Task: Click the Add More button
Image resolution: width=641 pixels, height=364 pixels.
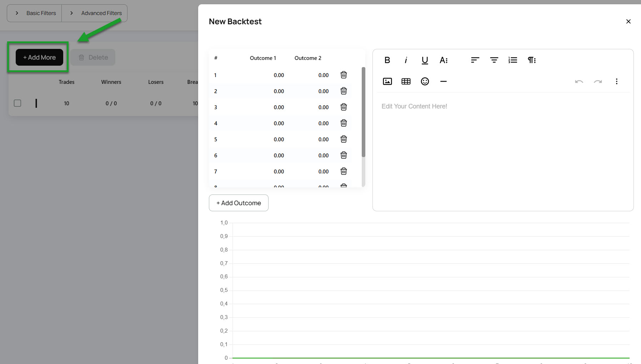Action: (x=39, y=57)
